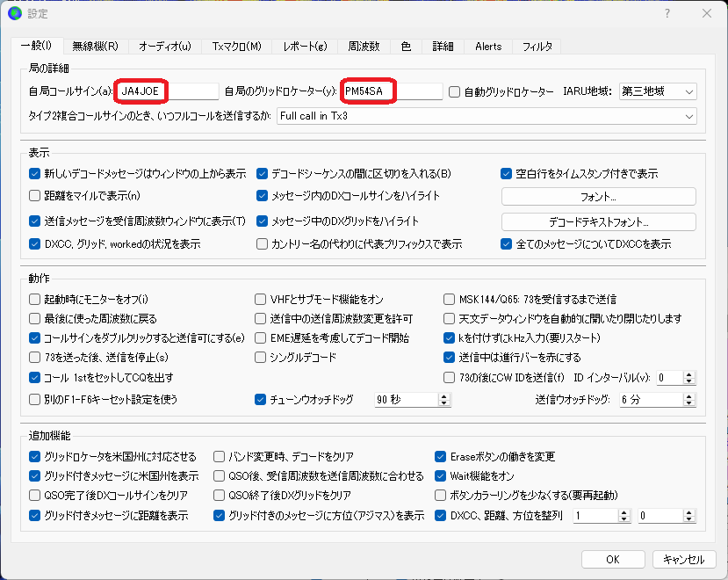The width and height of the screenshot is (728, 580).
Task: Toggle 送信メッセージを受信周波数ウィンドウに表示(T)
Action: pyautogui.click(x=35, y=221)
